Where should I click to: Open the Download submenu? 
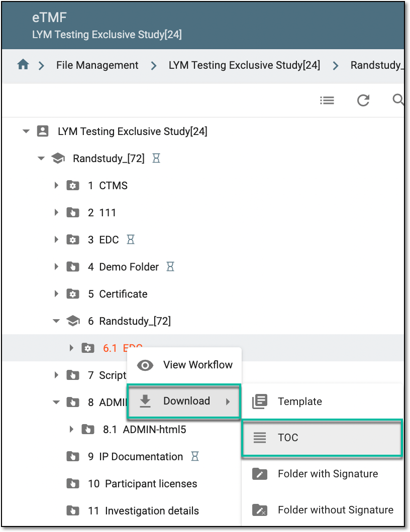[x=184, y=401]
